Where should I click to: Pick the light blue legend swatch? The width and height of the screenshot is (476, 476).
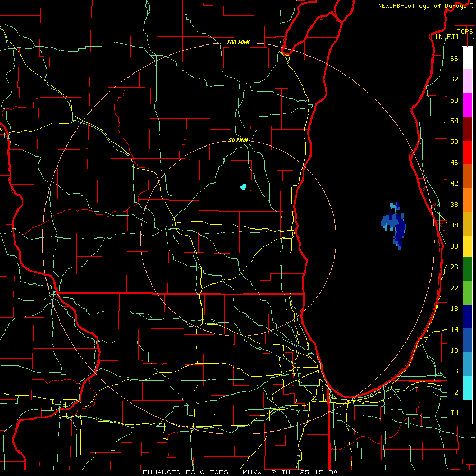click(x=467, y=364)
